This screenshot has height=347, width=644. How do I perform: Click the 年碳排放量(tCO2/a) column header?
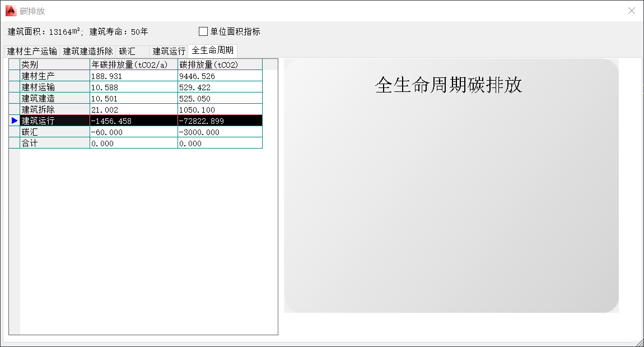tap(133, 64)
